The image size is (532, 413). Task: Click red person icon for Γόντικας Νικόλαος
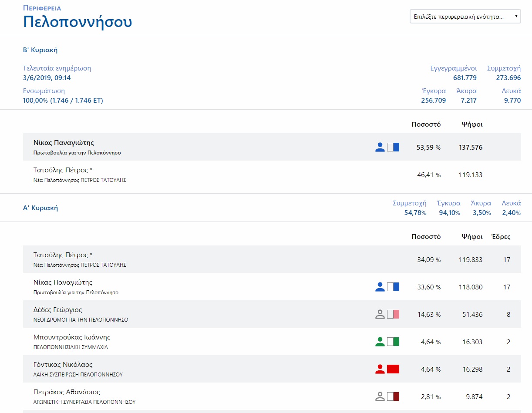coord(380,369)
